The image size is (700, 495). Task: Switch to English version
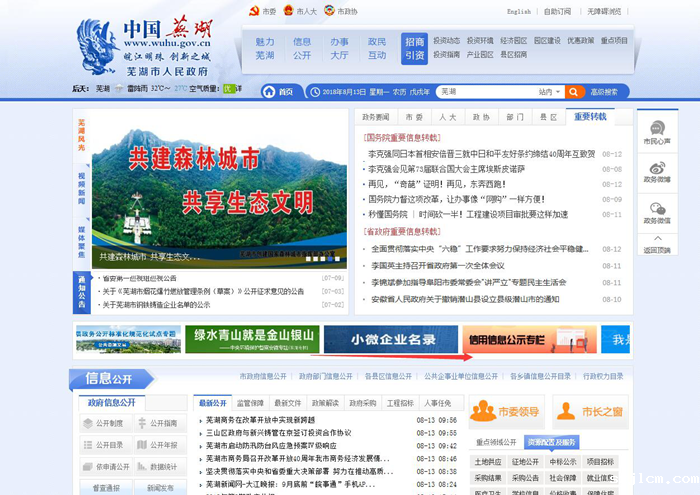(x=519, y=12)
